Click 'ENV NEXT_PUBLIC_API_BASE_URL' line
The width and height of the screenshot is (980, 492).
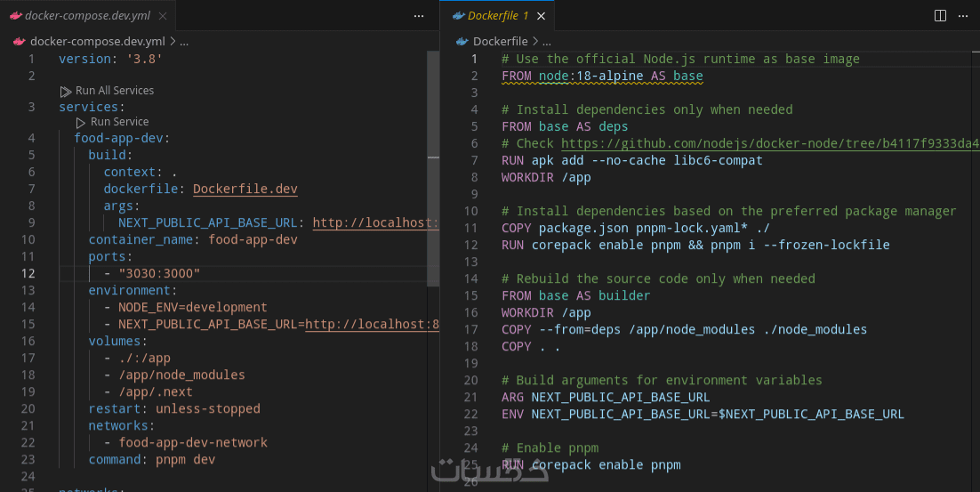point(703,414)
